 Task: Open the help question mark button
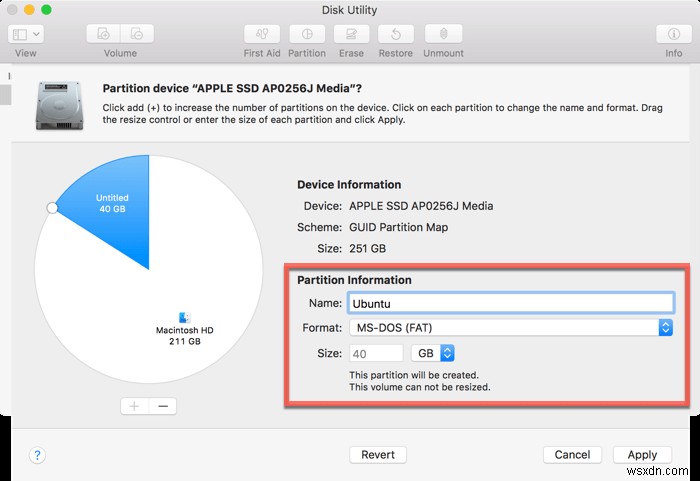(x=38, y=455)
